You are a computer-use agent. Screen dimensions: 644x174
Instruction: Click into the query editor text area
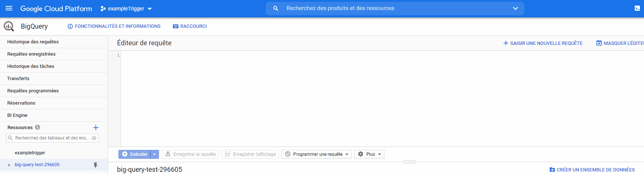pos(383,99)
